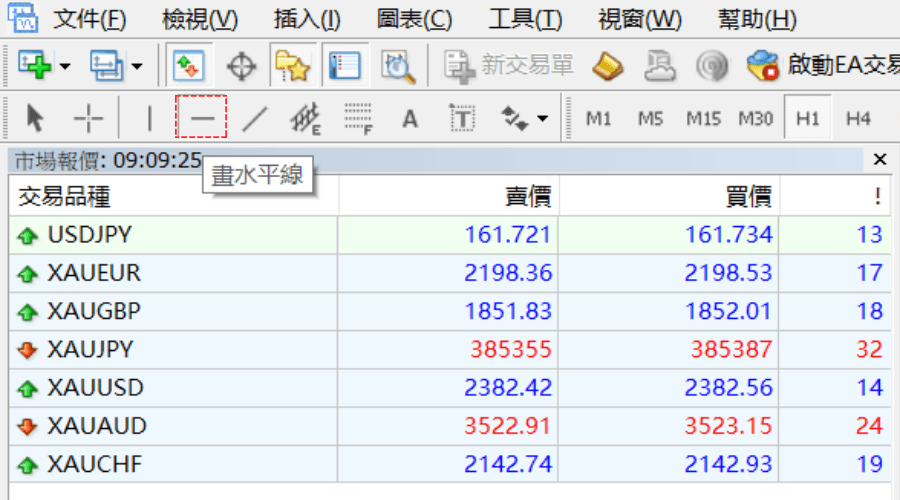
Task: Select the draw horizontal line (畫水平線) tool
Action: click(x=202, y=119)
